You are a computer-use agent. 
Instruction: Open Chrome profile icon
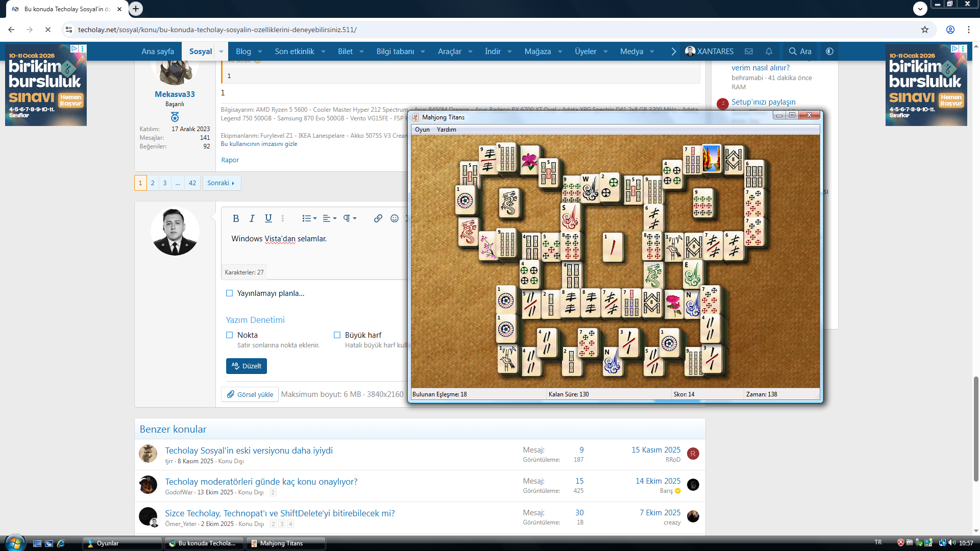tap(950, 30)
